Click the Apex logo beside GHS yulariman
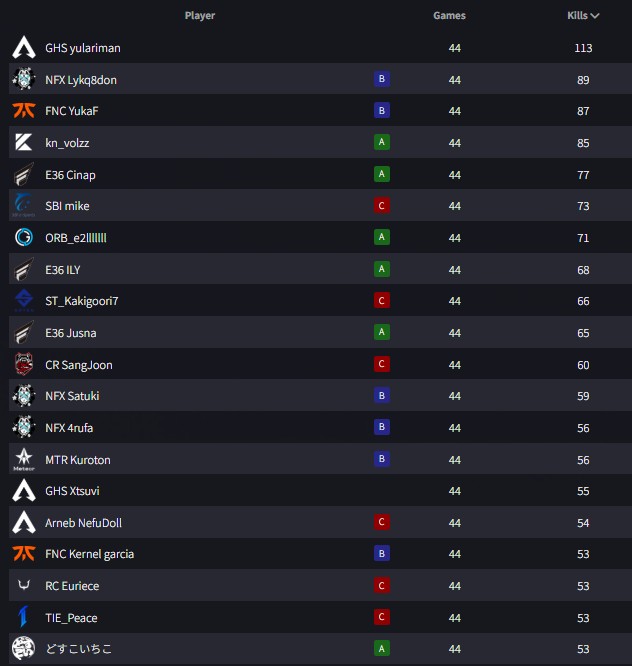The width and height of the screenshot is (632, 666). point(24,47)
